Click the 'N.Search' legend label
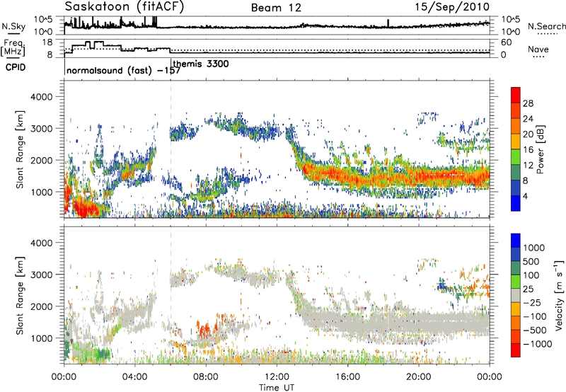This screenshot has height=392, width=566. click(x=546, y=26)
